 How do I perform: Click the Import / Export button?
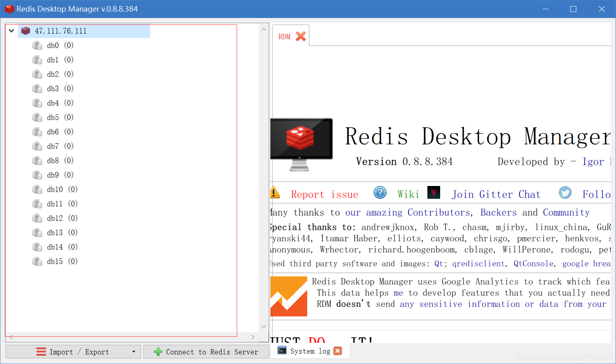coord(73,352)
